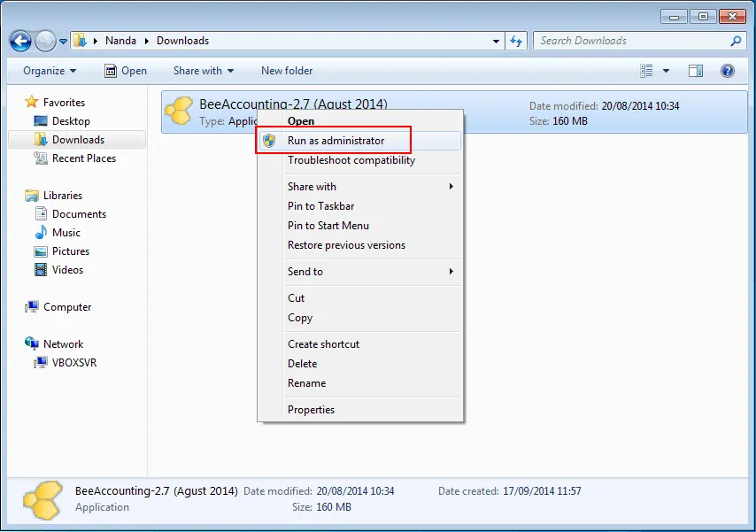The width and height of the screenshot is (756, 532).
Task: Click the Computer icon in sidebar
Action: pos(32,307)
